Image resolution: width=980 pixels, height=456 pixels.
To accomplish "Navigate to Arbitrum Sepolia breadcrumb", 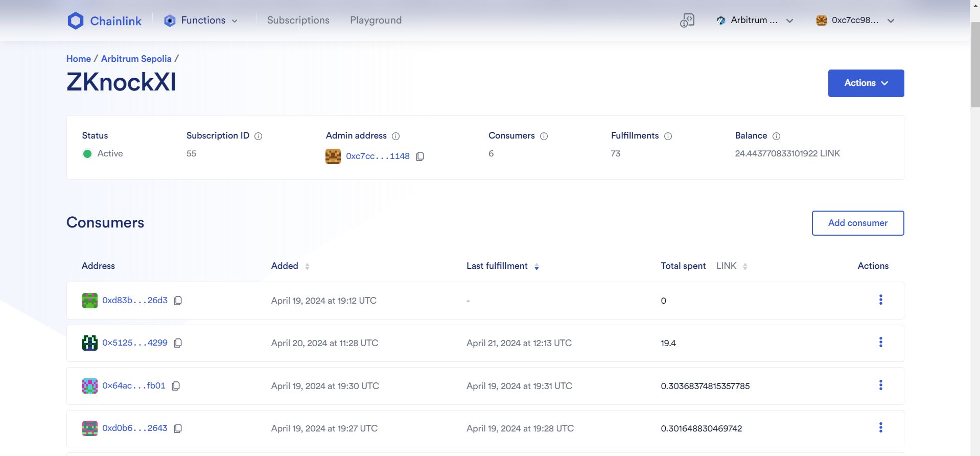I will click(x=136, y=59).
